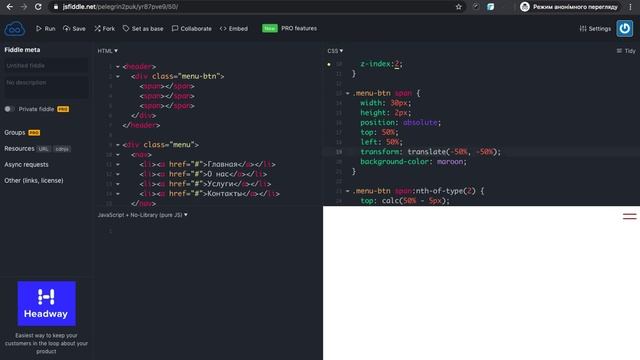Screen dimensions: 640x360
Task: Collapse the Главная list item fold arrow
Action: [x=118, y=164]
